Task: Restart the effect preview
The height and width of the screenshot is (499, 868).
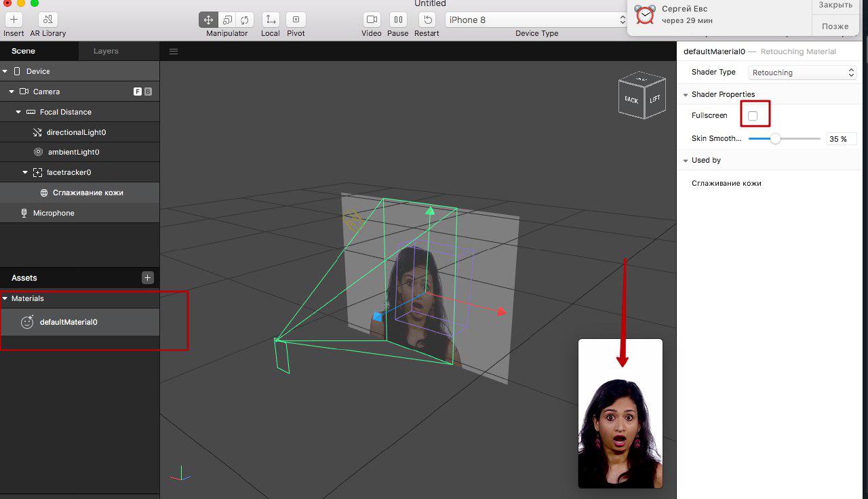Action: pos(427,20)
